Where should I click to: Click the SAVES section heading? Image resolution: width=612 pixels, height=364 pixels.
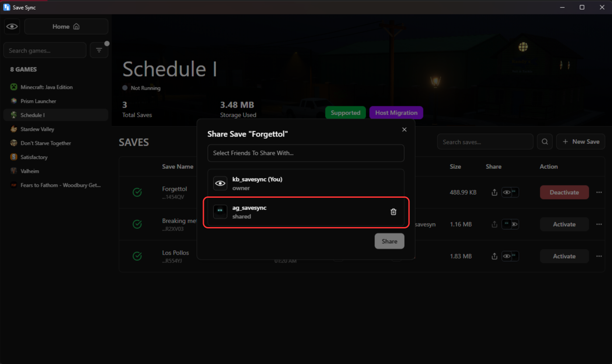point(134,142)
